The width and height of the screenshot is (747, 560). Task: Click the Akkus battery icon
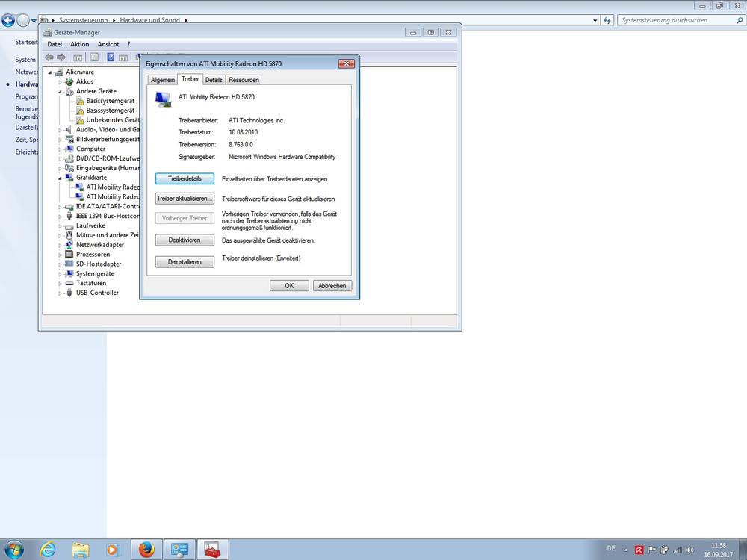[69, 81]
